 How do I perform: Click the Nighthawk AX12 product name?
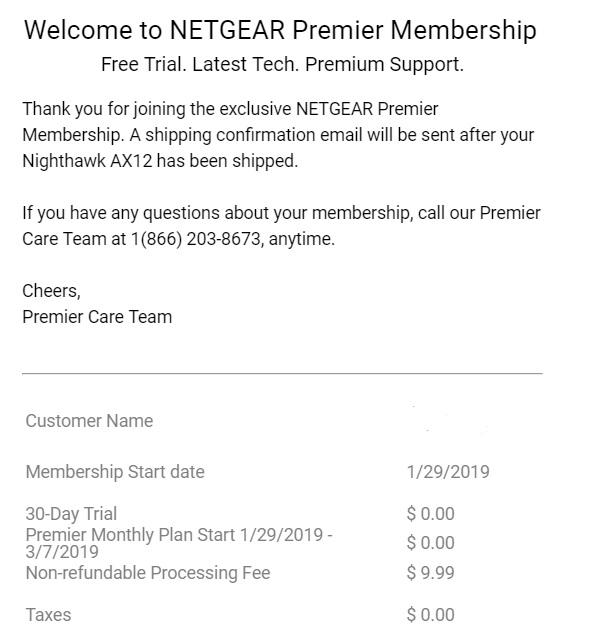87,161
